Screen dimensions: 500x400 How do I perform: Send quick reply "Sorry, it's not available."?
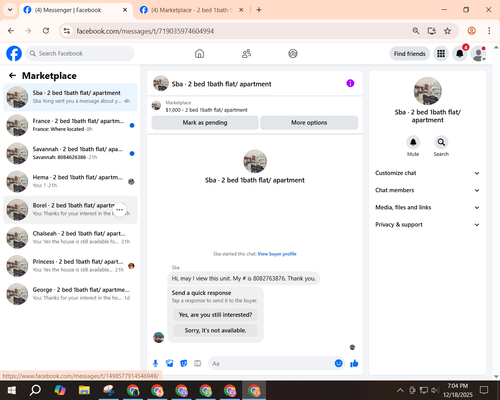(x=215, y=330)
